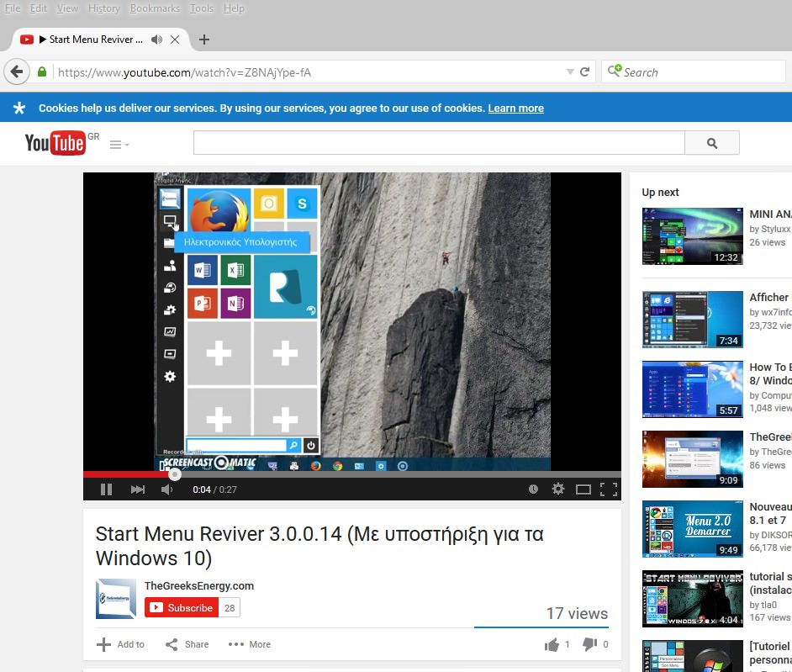This screenshot has height=672, width=792.
Task: Expand the More actions menu
Action: (x=250, y=644)
